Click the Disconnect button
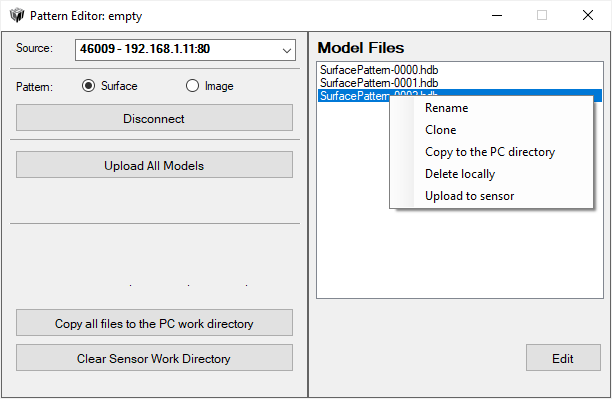The image size is (612, 399). 154,118
